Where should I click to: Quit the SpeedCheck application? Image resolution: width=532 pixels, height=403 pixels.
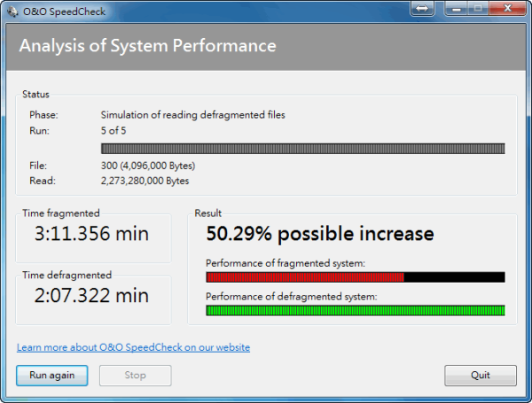pyautogui.click(x=481, y=376)
